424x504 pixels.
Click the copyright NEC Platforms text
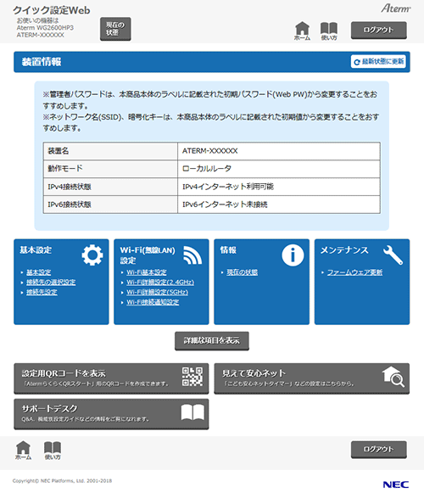coord(62,481)
